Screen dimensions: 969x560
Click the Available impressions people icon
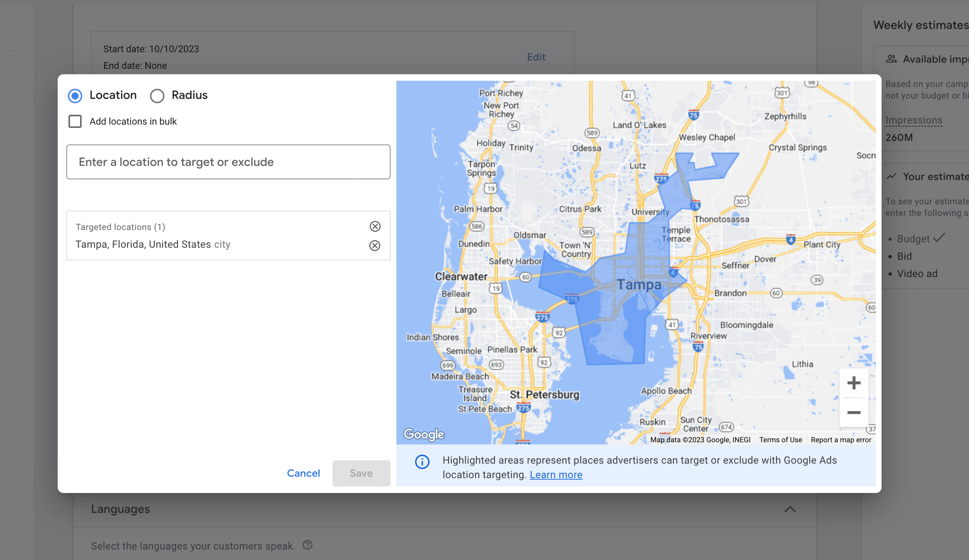coord(891,59)
